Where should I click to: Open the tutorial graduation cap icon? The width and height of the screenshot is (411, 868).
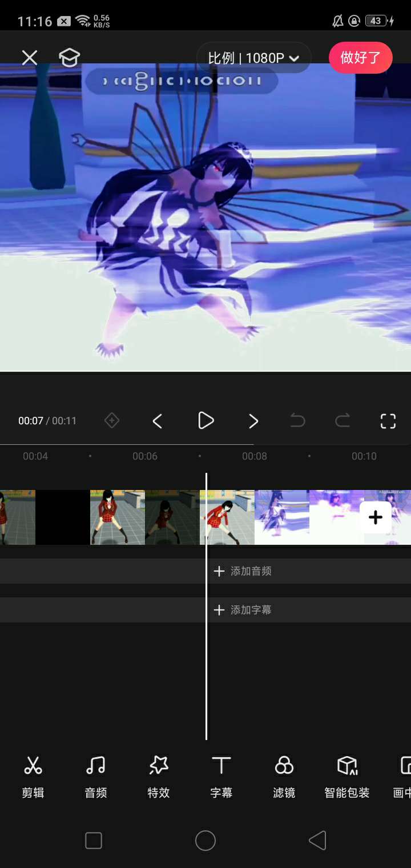69,58
